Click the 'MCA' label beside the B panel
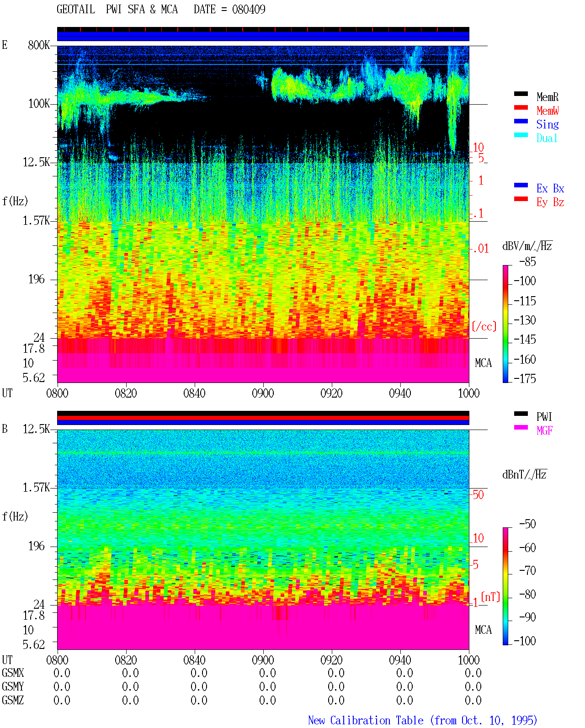 pyautogui.click(x=483, y=630)
